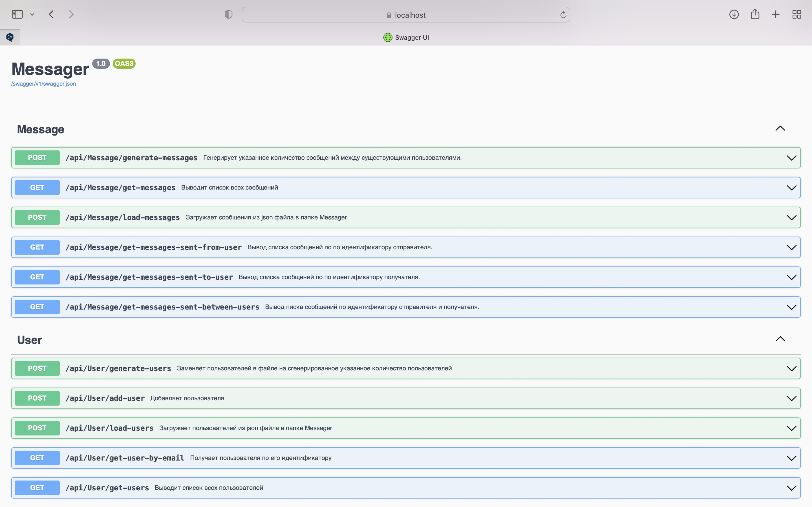
Task: Open the browser downloads icon
Action: (734, 14)
